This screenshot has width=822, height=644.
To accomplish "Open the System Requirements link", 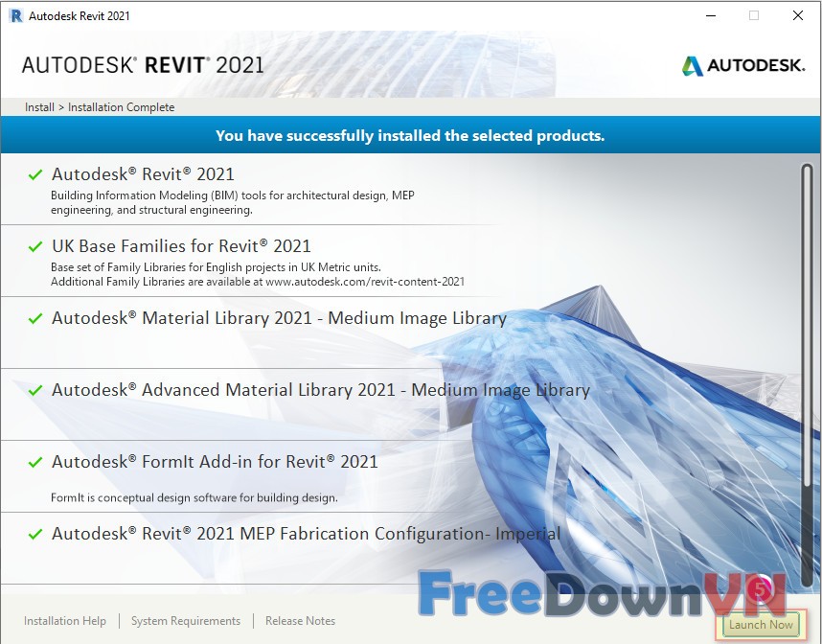I will [x=186, y=621].
